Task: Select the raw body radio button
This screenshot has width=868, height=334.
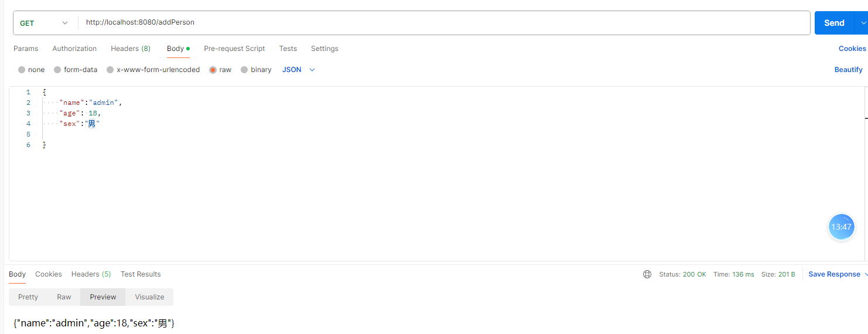Action: 213,70
